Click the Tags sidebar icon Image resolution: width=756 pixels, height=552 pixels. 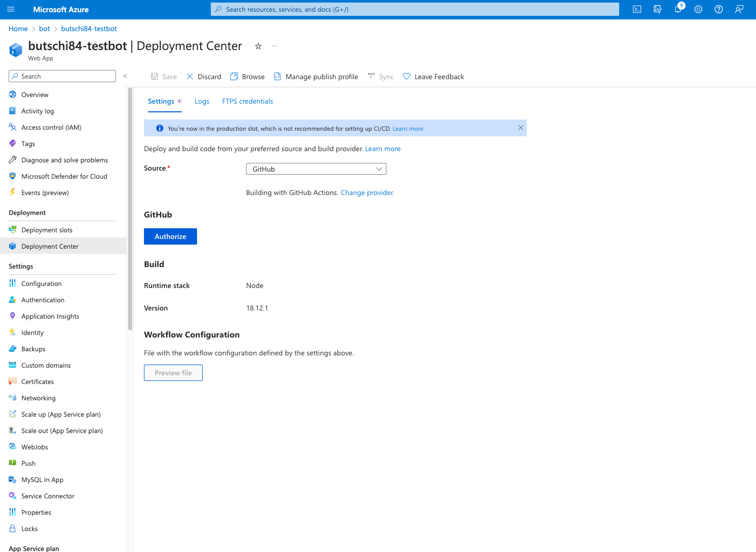click(13, 143)
